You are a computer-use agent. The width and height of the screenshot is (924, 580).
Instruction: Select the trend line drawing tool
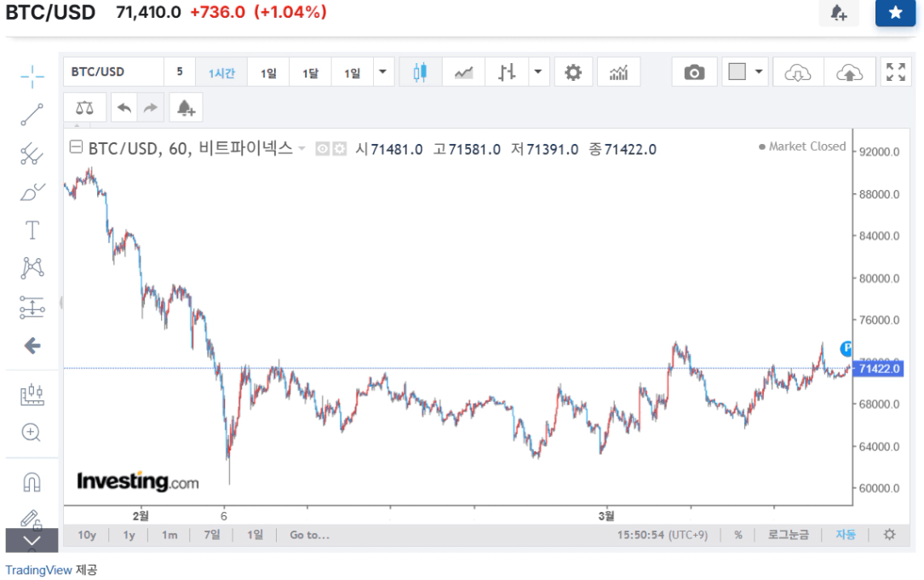click(32, 114)
